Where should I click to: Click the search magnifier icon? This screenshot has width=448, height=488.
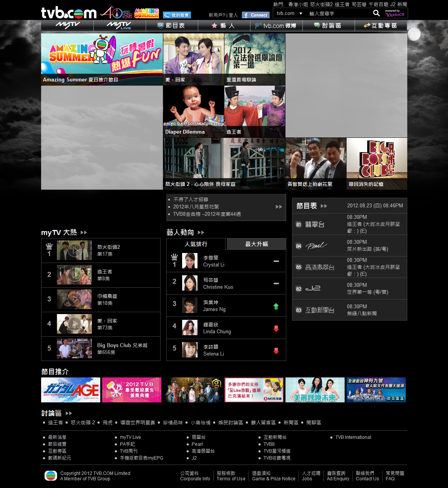(376, 13)
